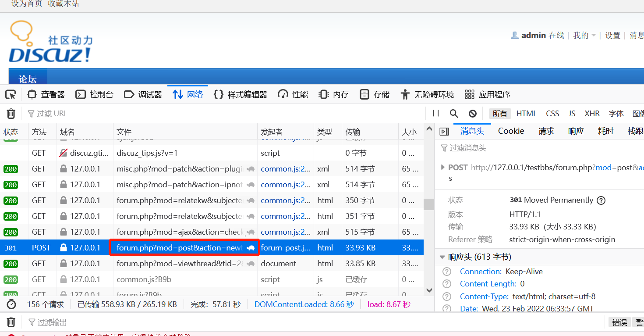Screen dimensions: 644x336
Task: Select the forum.php?mod=ajax&action=check request
Action: [x=212, y=232]
